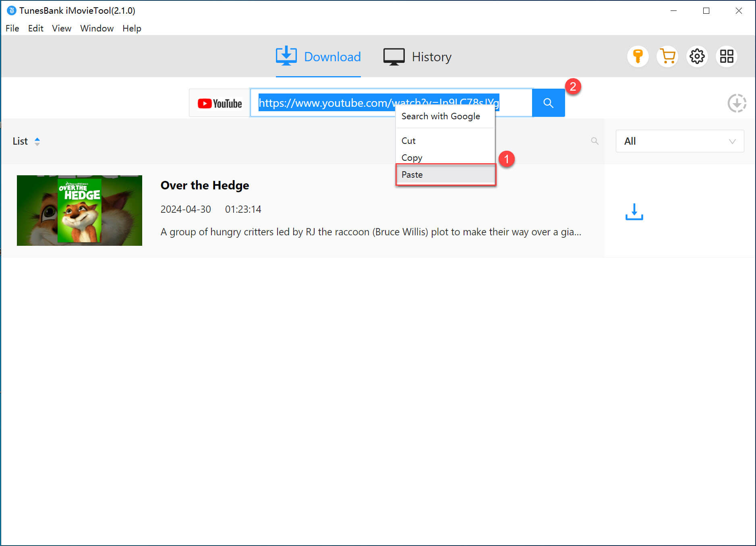Screen dimensions: 756x546
Task: Click the Over the Hedge thumbnail
Action: click(x=79, y=210)
